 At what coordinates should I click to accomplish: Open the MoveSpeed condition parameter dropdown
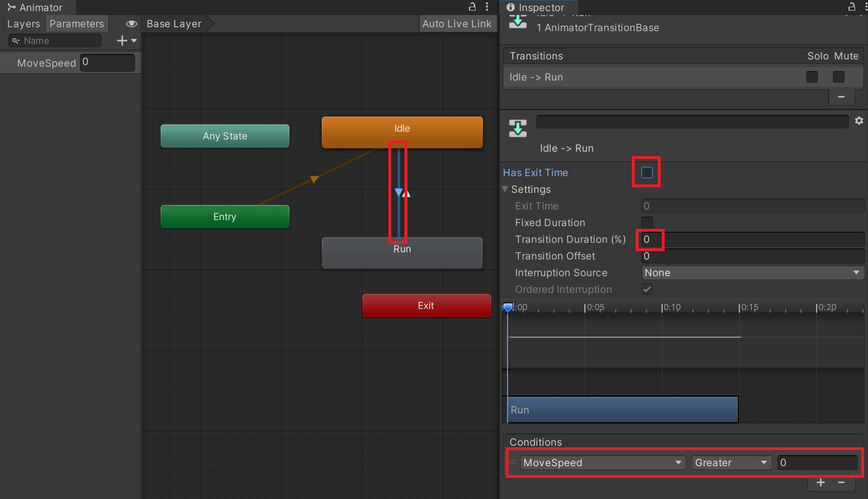click(602, 463)
